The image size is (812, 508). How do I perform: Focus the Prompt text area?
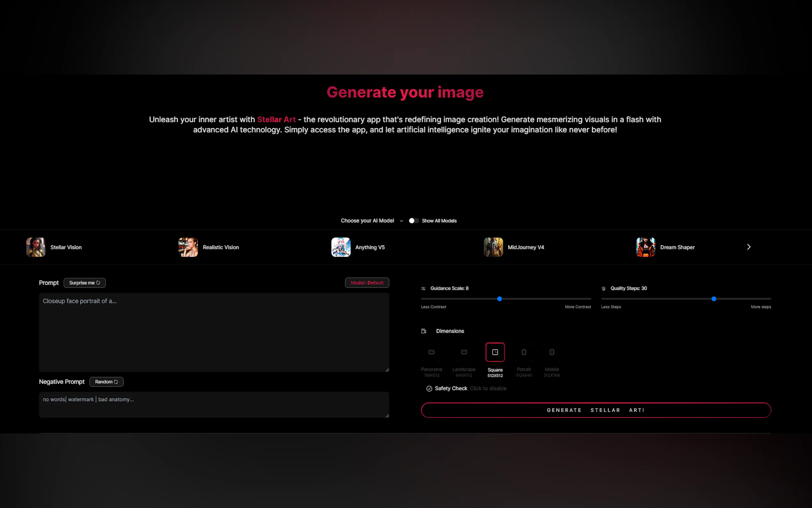[214, 332]
